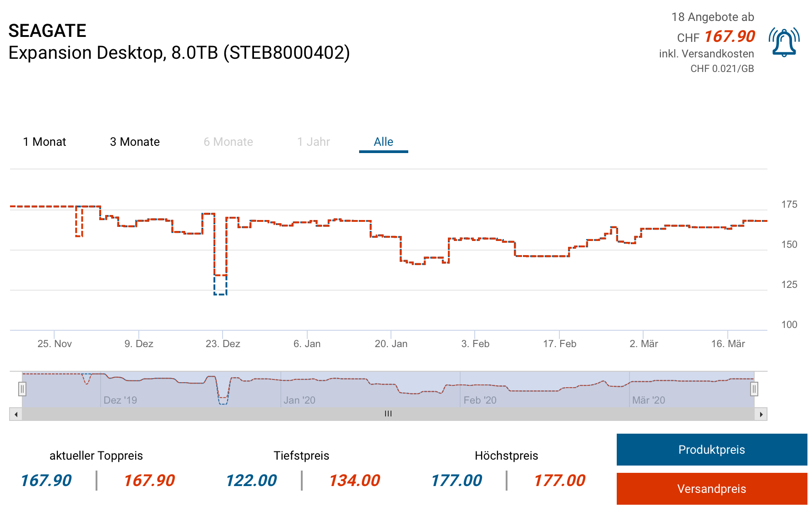Click the Tiefstpreis shipping value 134.00
This screenshot has width=812, height=507.
coord(355,480)
